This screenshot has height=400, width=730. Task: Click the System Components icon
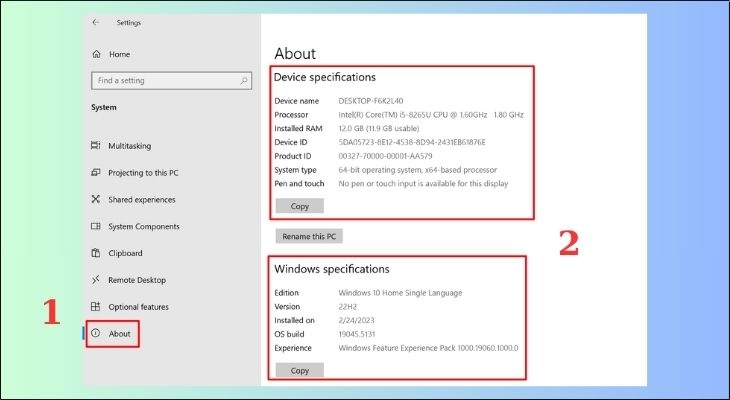click(x=96, y=227)
